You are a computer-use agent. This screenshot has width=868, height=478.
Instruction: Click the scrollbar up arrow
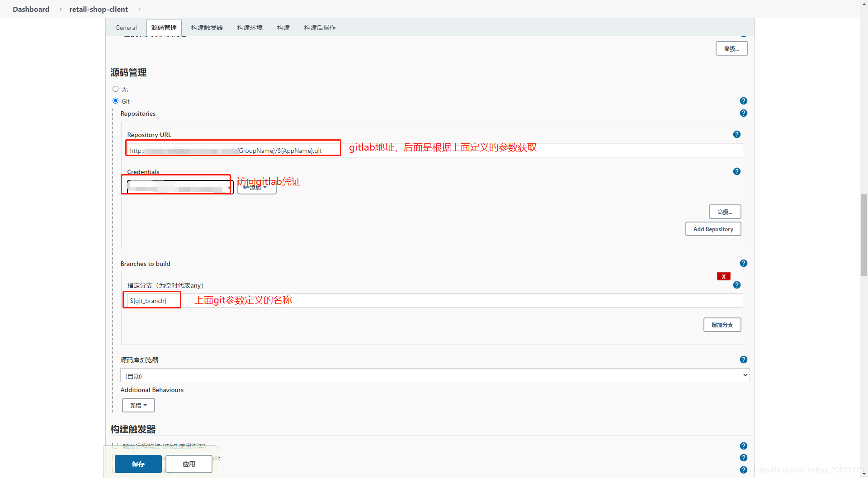click(864, 3)
